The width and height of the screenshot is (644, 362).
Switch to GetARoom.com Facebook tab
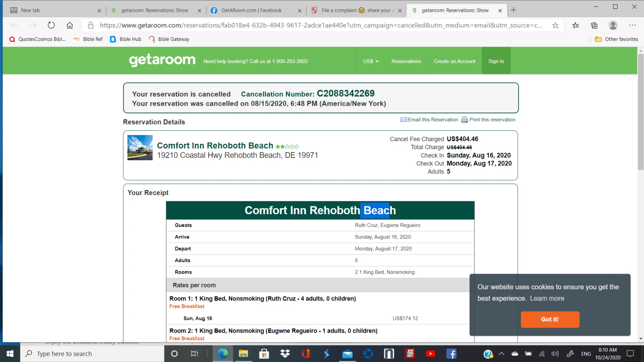(x=251, y=10)
